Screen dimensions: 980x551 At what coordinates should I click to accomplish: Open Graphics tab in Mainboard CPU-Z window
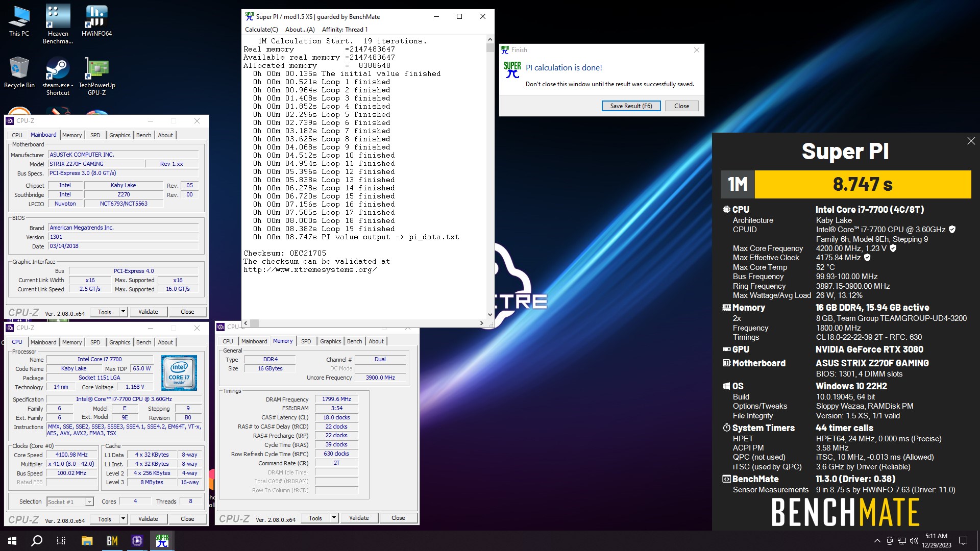point(120,135)
